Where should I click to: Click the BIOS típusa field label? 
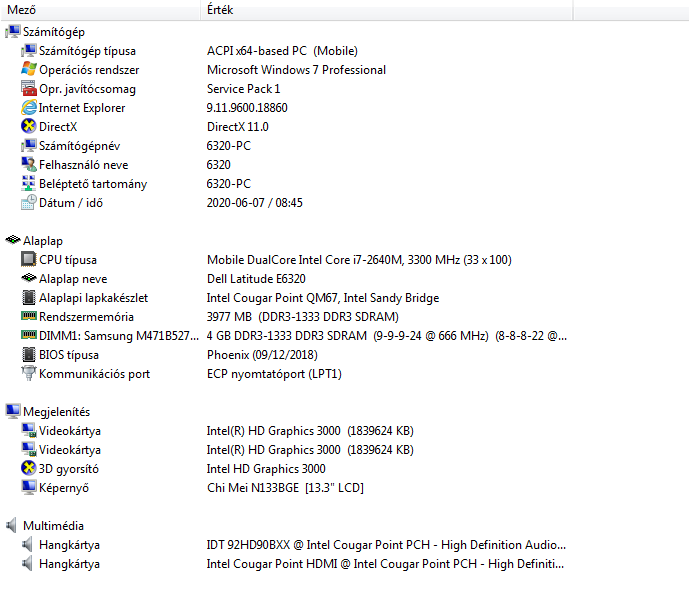tap(69, 354)
